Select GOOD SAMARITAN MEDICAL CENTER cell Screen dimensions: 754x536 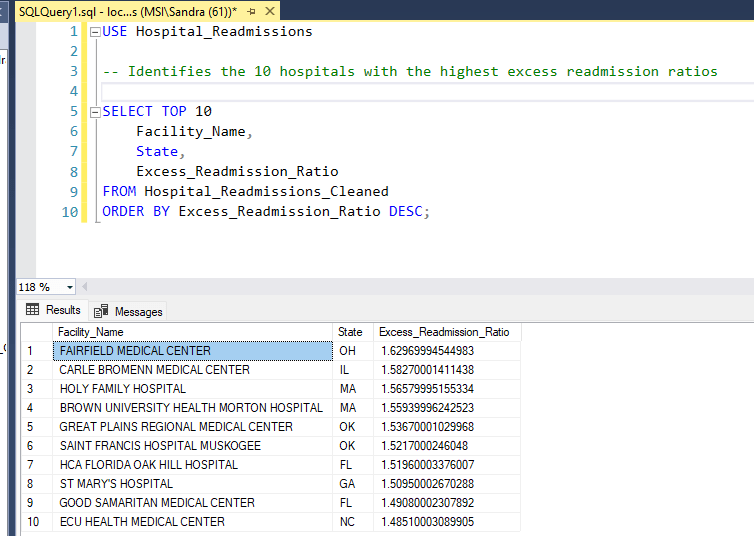192,503
